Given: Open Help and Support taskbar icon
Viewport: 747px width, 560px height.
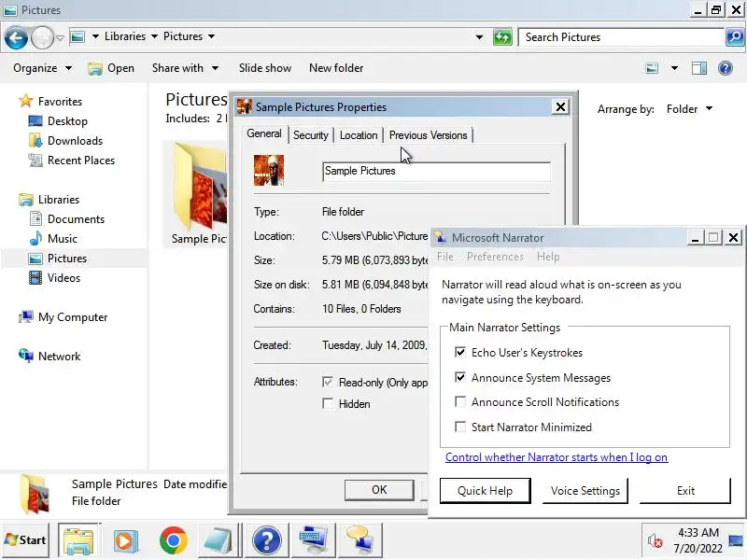Looking at the screenshot, I should click(x=267, y=541).
